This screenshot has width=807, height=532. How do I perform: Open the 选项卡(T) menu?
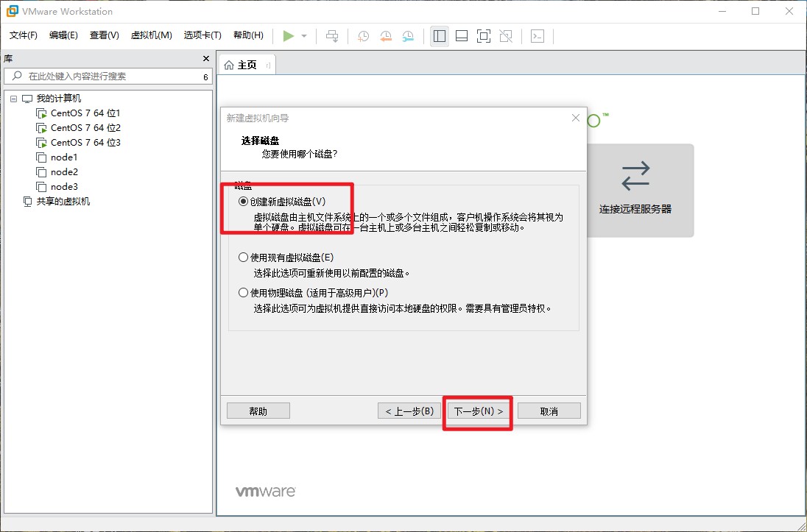point(202,35)
